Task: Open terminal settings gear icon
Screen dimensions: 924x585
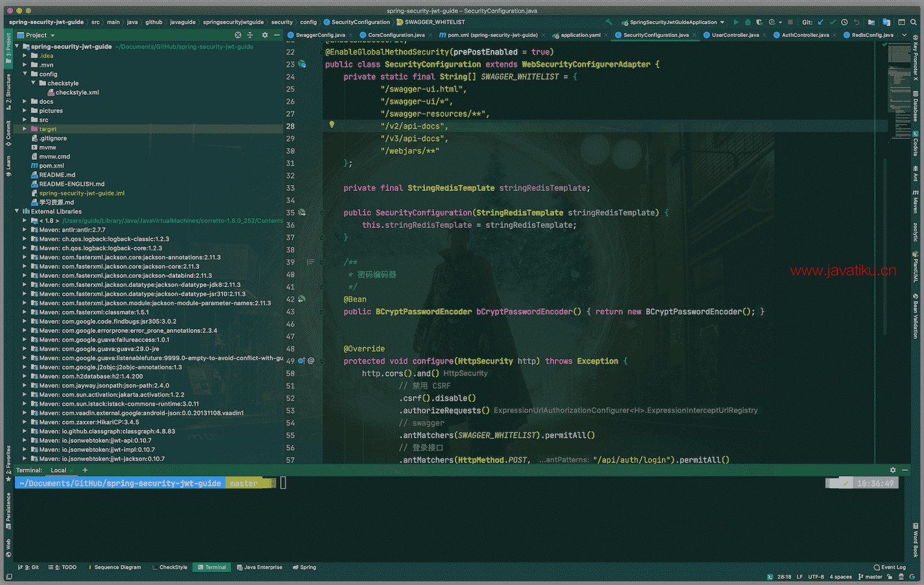Action: point(893,470)
